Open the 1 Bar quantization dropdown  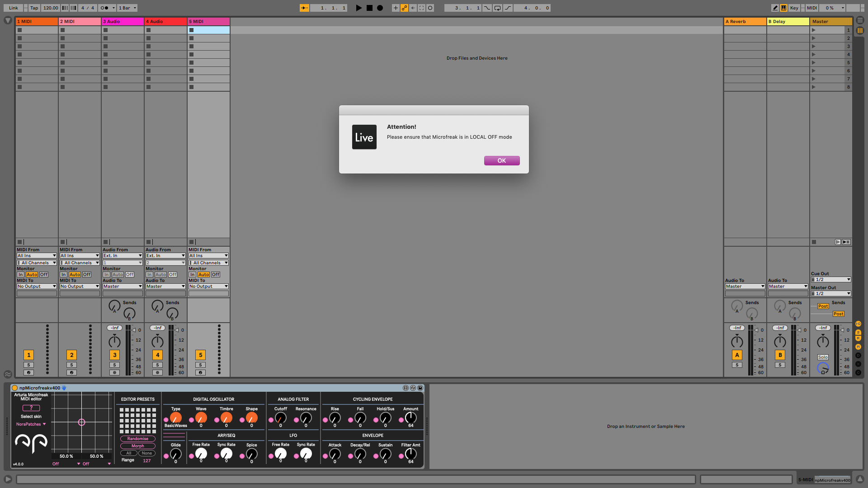pyautogui.click(x=127, y=8)
